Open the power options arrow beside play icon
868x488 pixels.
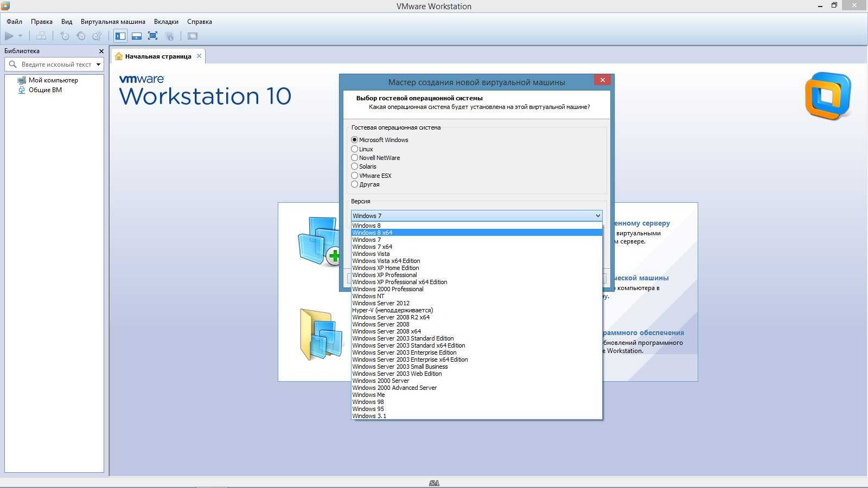[20, 36]
